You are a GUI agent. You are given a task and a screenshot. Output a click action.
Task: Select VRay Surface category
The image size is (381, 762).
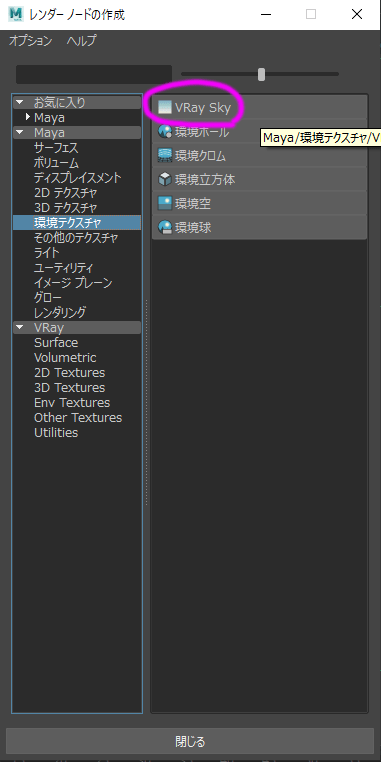[56, 343]
